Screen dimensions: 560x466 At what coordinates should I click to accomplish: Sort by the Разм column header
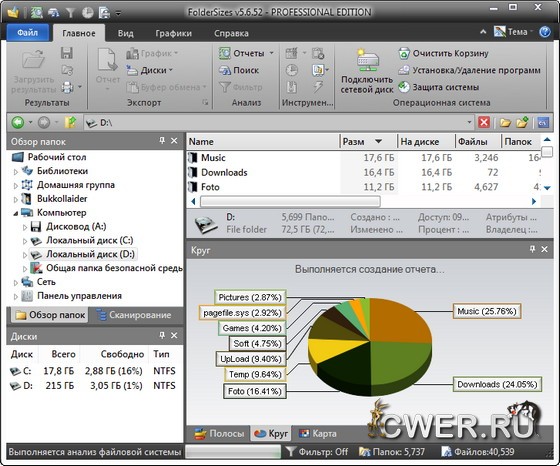tap(368, 141)
